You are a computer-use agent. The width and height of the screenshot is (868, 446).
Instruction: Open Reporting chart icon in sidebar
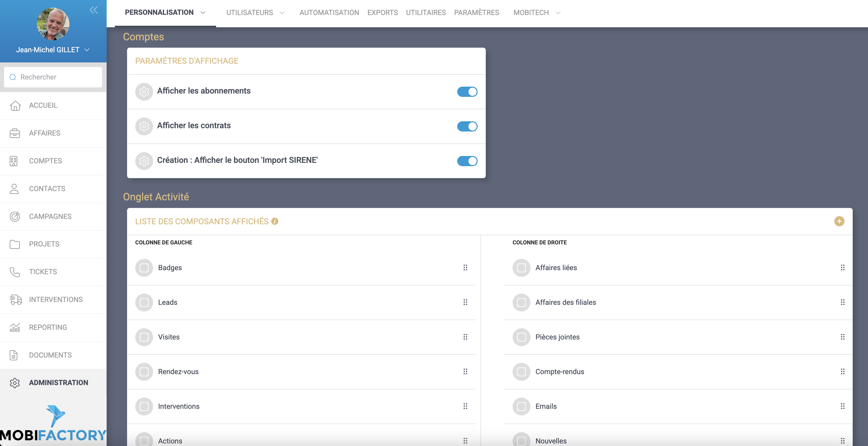[x=15, y=327]
